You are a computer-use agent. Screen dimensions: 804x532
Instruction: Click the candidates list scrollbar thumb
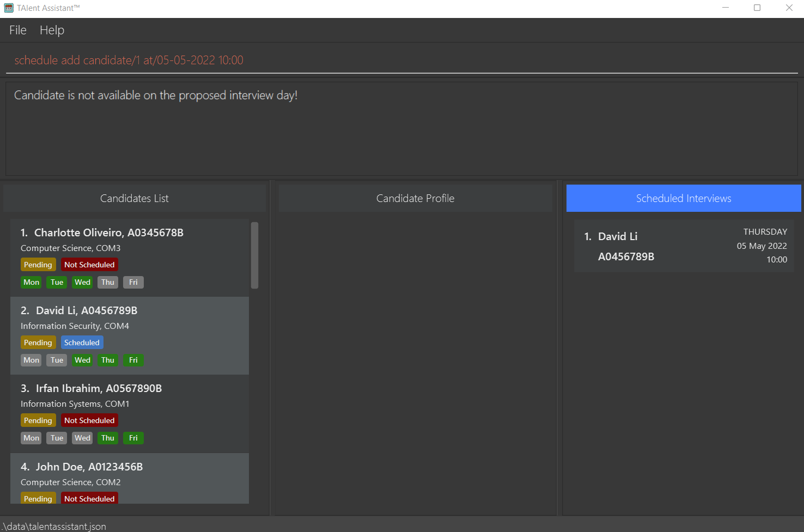[254, 255]
